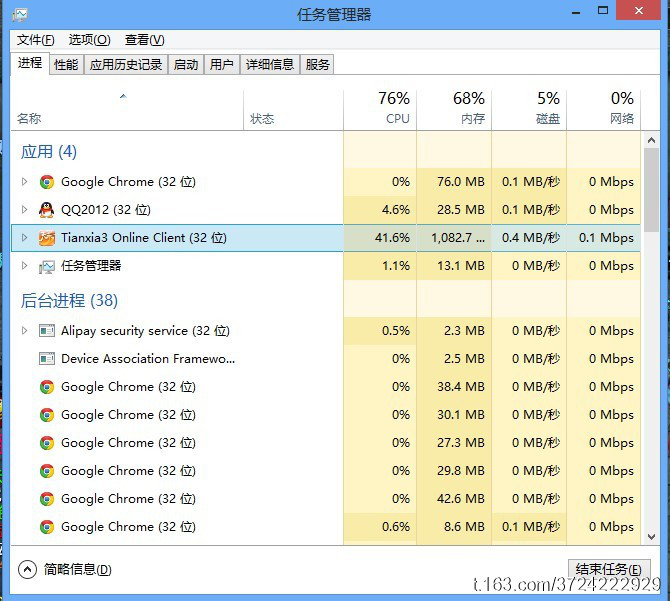Screen dimensions: 670x601
Task: Click the 结束任务(E) button
Action: [609, 569]
